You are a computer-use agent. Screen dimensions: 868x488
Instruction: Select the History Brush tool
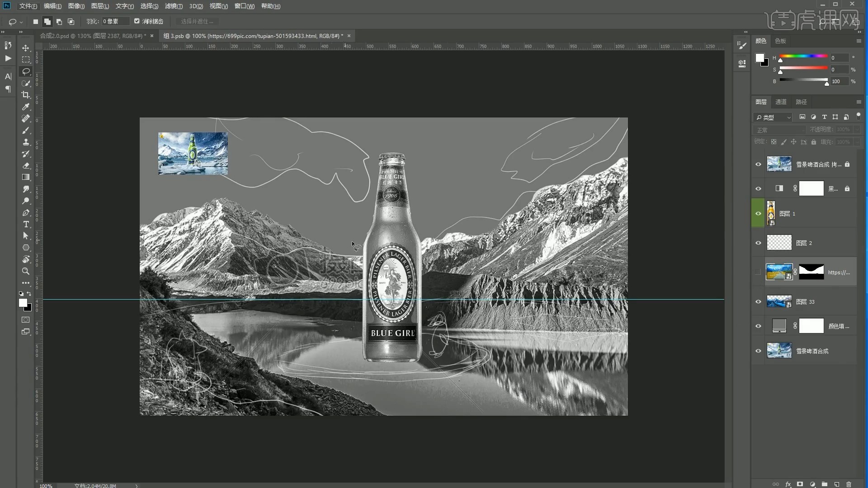(26, 154)
